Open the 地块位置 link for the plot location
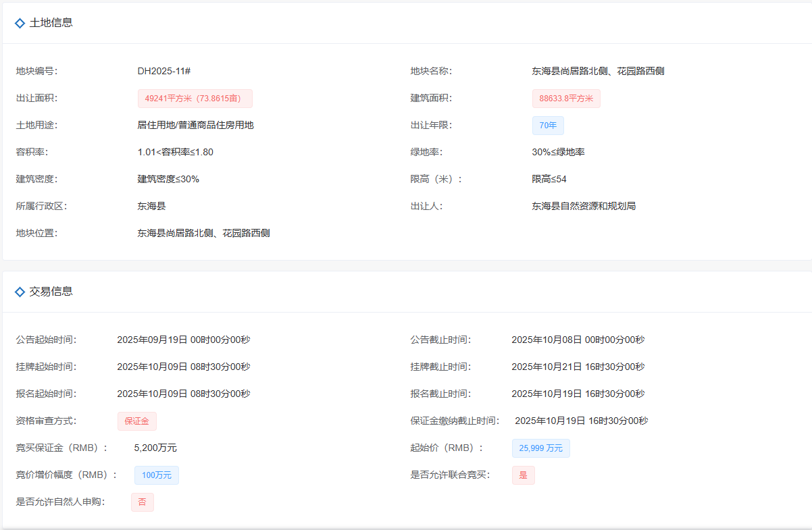 tap(203, 232)
